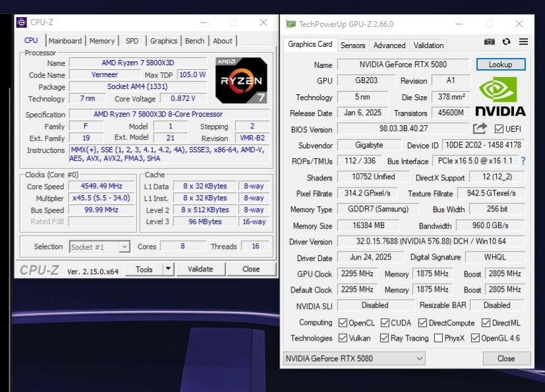Viewport: 545px width, 392px height.
Task: Click processor name AMD Ryzen 7 5800X3D
Action: pos(138,63)
